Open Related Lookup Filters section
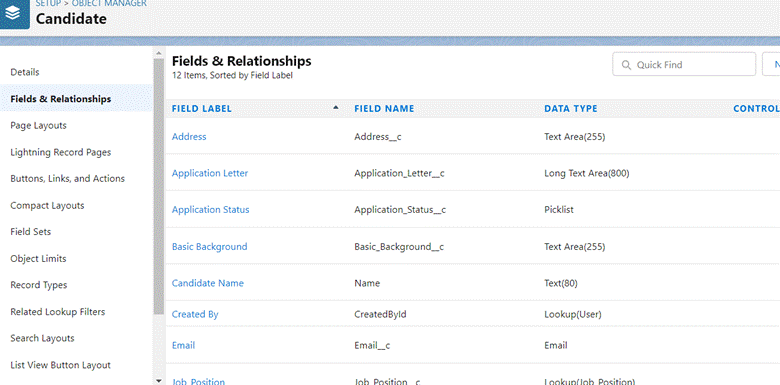The width and height of the screenshot is (780, 385). 58,312
